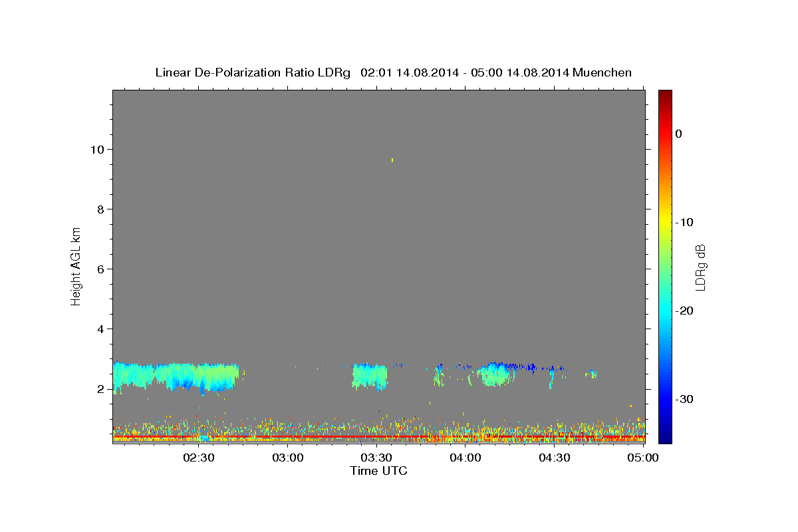Click the 02:30 time tick label
Viewport: 798px width, 532px height.
pyautogui.click(x=199, y=458)
